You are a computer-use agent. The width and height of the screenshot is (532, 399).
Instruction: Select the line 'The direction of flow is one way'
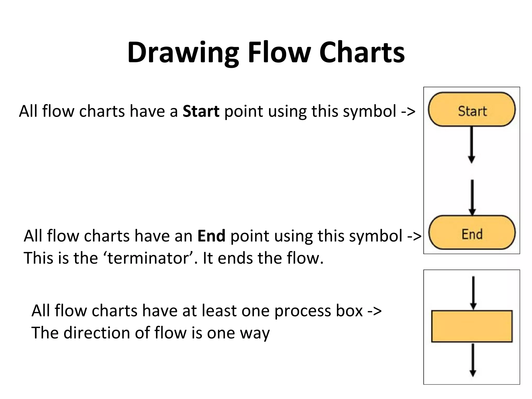coord(150,333)
